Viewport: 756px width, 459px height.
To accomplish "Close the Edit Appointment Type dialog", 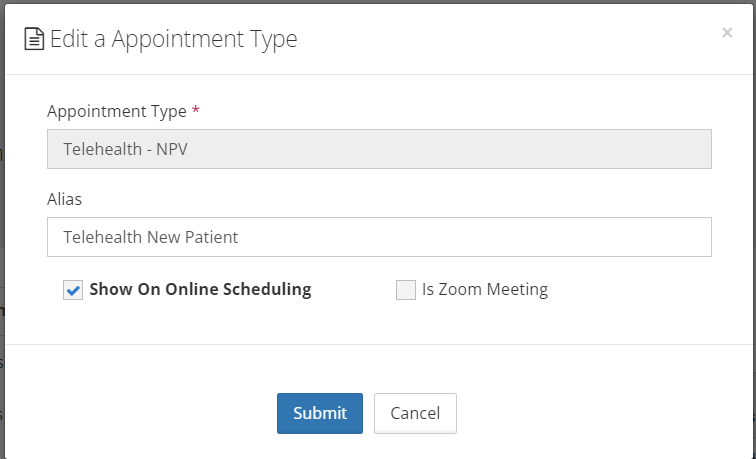I will [727, 33].
